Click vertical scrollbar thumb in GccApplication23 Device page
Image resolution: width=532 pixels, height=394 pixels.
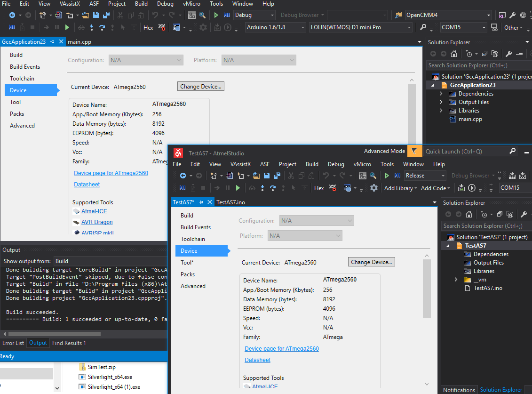pos(412,114)
